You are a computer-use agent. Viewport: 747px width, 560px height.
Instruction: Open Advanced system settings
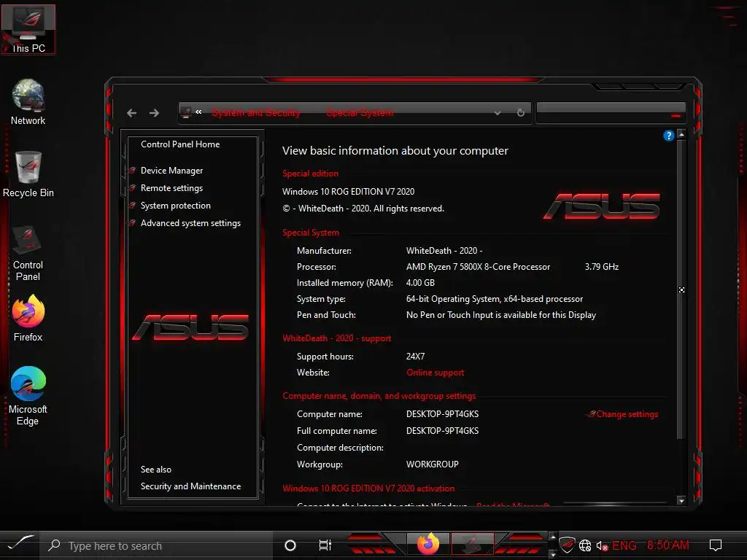(190, 223)
